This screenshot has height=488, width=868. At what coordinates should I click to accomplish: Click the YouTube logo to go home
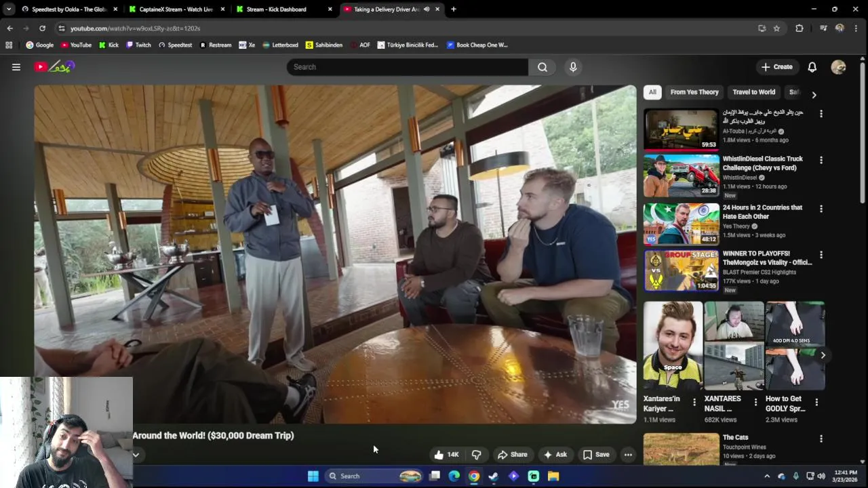[55, 66]
